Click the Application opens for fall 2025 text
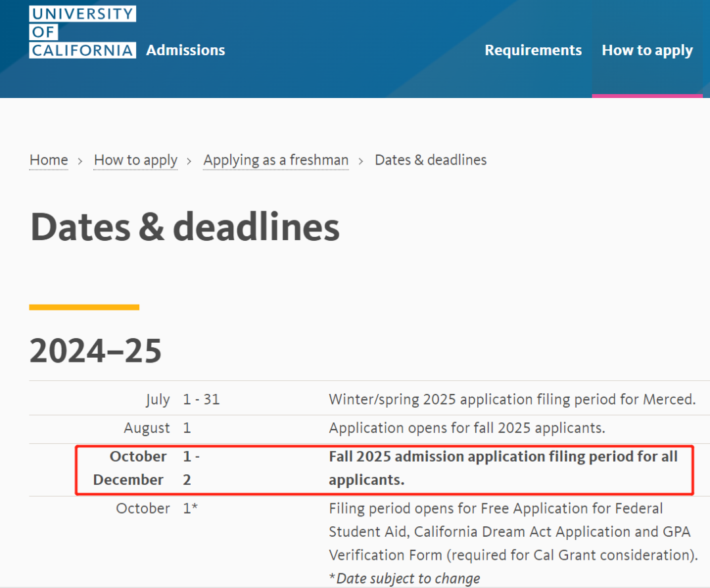 point(467,428)
